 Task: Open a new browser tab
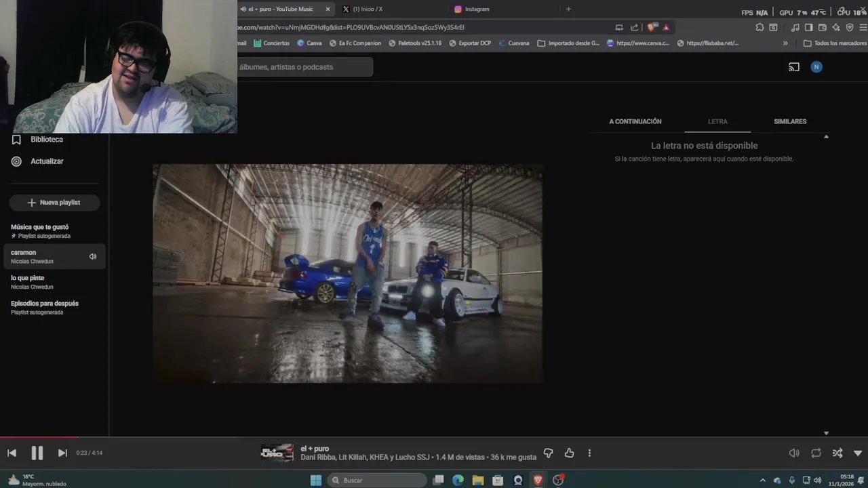[x=568, y=9]
